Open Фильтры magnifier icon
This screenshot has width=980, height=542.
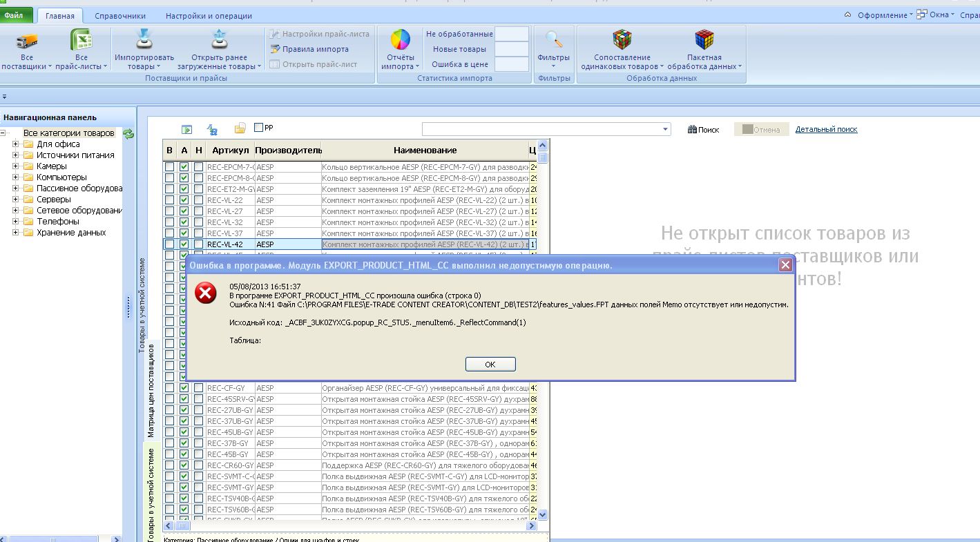(x=554, y=40)
